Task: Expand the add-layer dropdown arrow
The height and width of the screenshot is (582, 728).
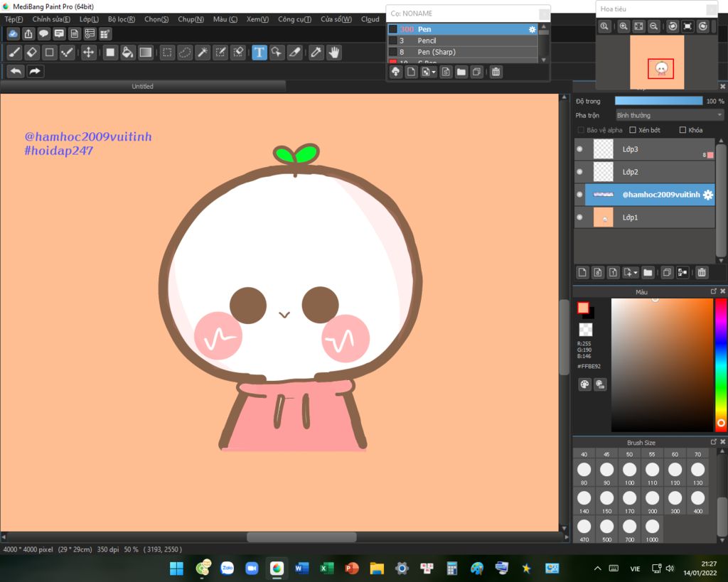Action: 636,272
